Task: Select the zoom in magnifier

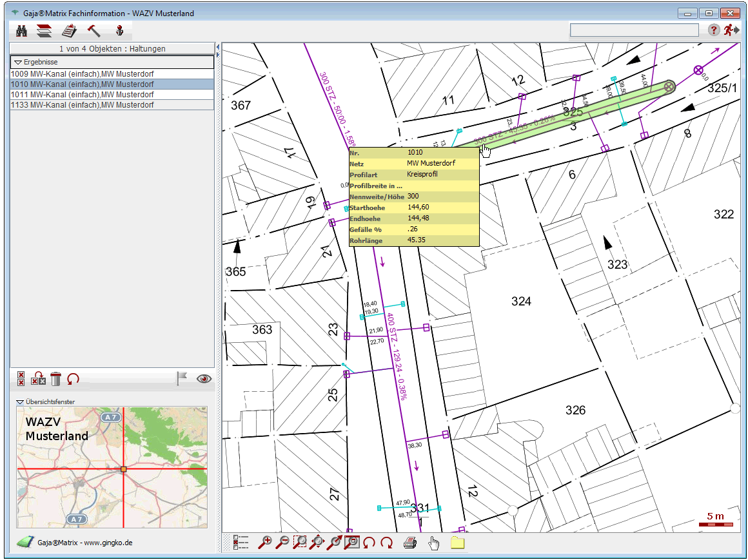Action: pos(264,543)
